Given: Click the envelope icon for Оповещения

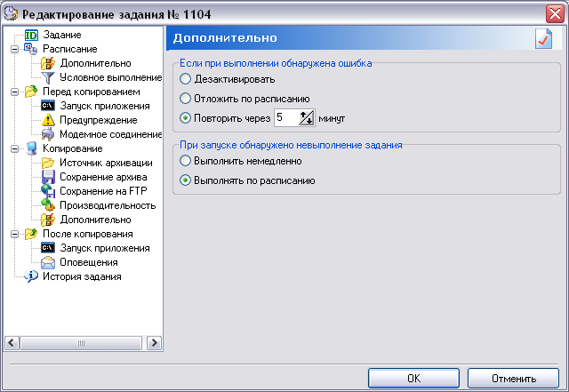Looking at the screenshot, I should (48, 262).
